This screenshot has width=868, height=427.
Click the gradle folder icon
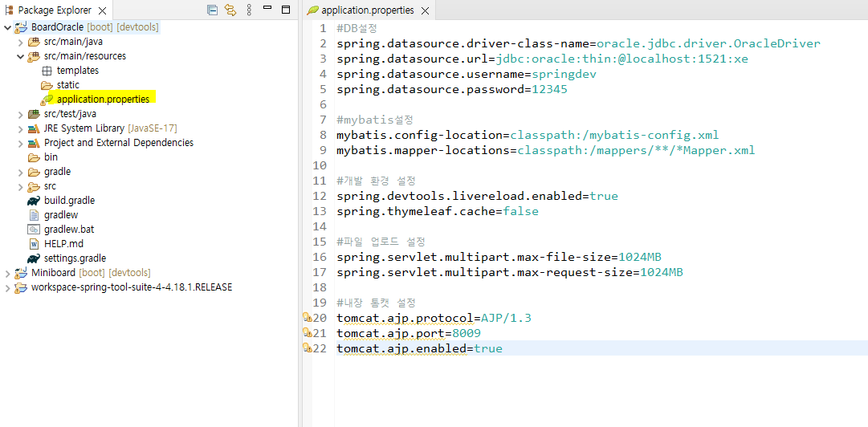(x=34, y=172)
